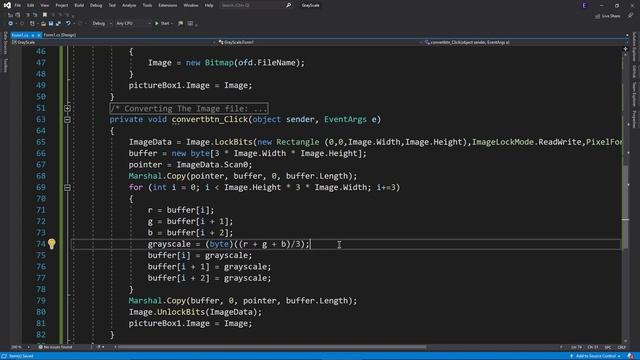This screenshot has width=640, height=360.
Task: Close the Form1.cs tab
Action: tap(39, 35)
